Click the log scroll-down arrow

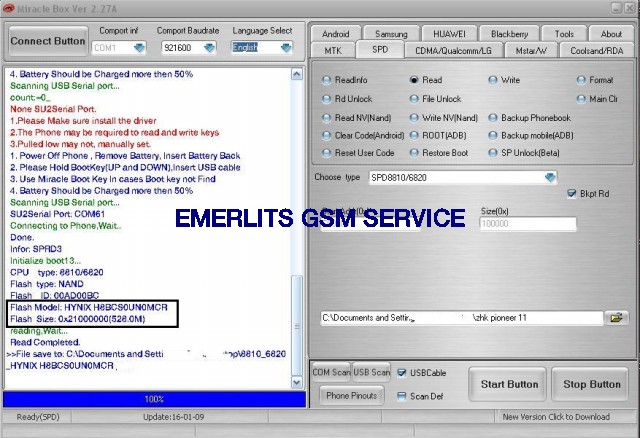[x=297, y=382]
